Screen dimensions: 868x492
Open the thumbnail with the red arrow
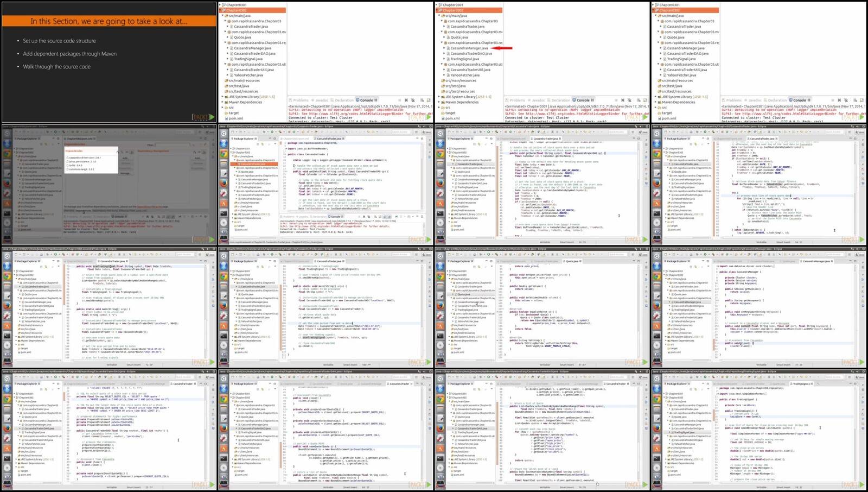pos(542,62)
